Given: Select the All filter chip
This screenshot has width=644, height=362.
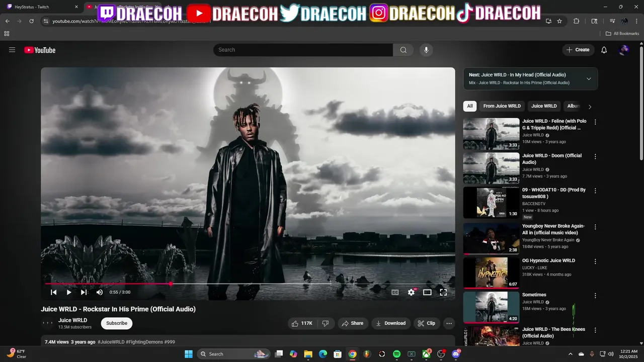Looking at the screenshot, I should pyautogui.click(x=470, y=106).
